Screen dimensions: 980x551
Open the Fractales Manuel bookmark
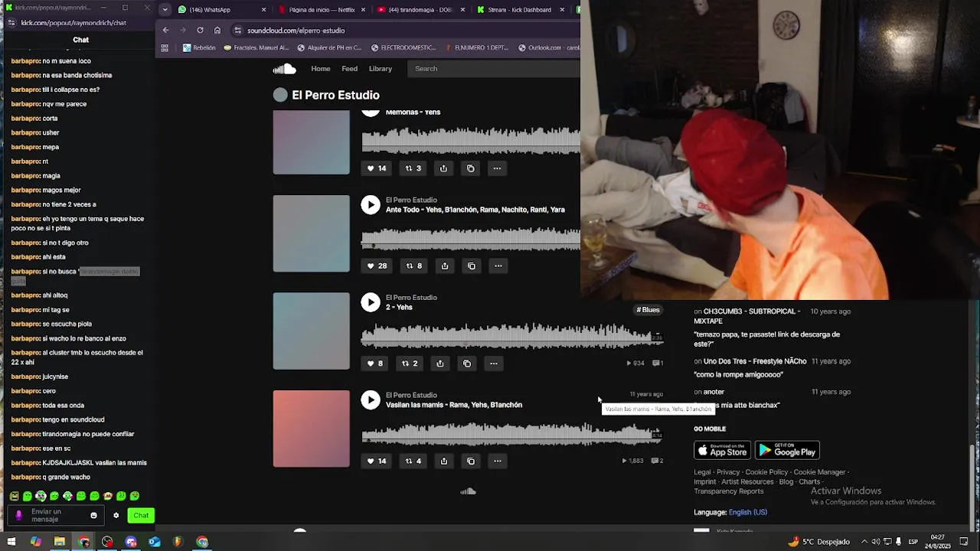click(256, 47)
